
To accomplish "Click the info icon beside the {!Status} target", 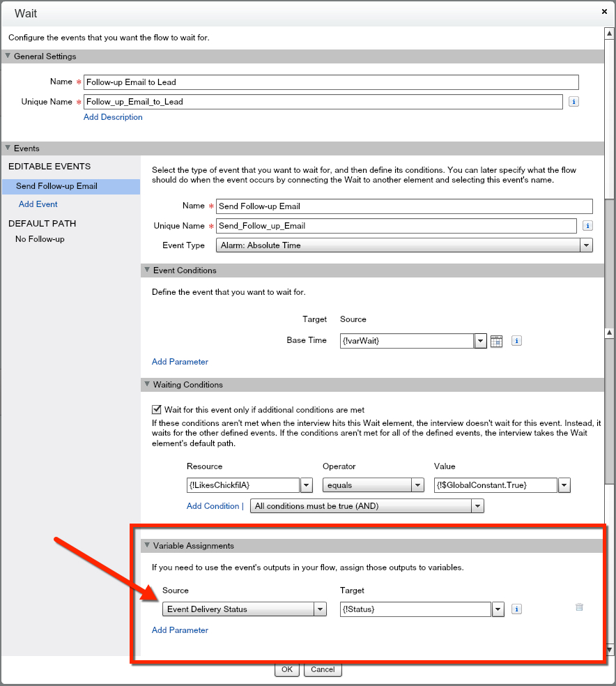I will (x=516, y=609).
